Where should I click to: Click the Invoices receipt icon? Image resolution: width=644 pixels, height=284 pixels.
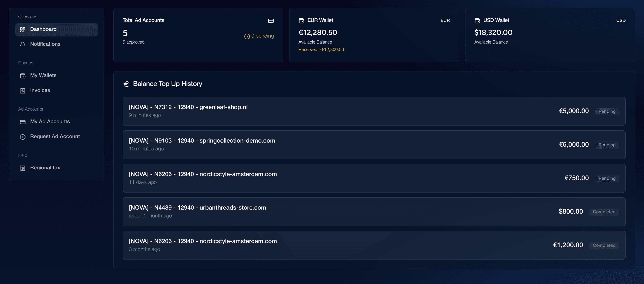click(x=23, y=91)
